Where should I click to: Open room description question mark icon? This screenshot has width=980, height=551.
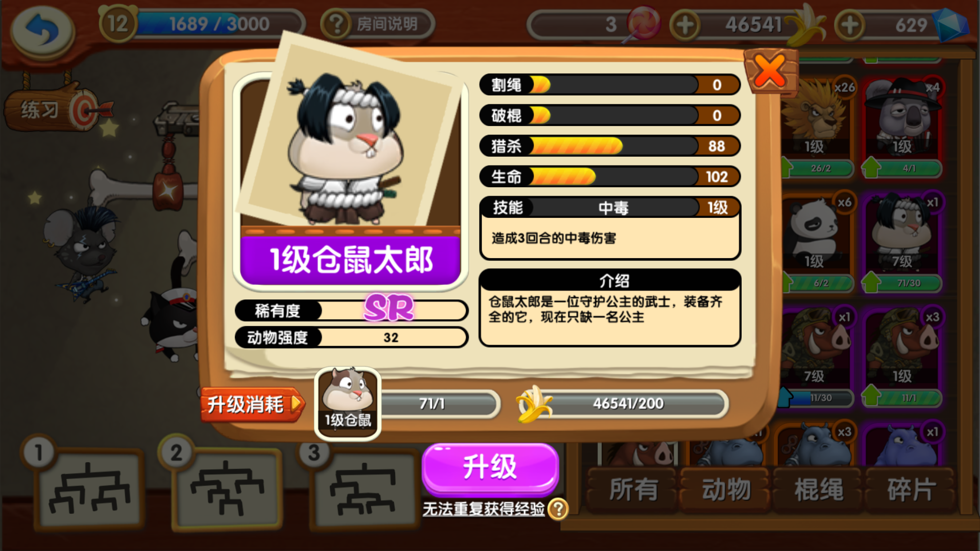click(337, 24)
